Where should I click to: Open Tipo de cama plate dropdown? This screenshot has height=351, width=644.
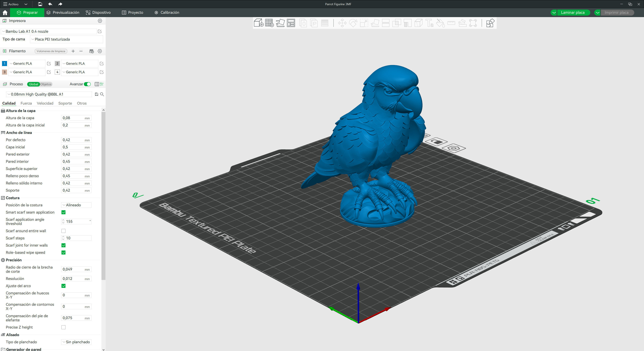click(x=67, y=39)
